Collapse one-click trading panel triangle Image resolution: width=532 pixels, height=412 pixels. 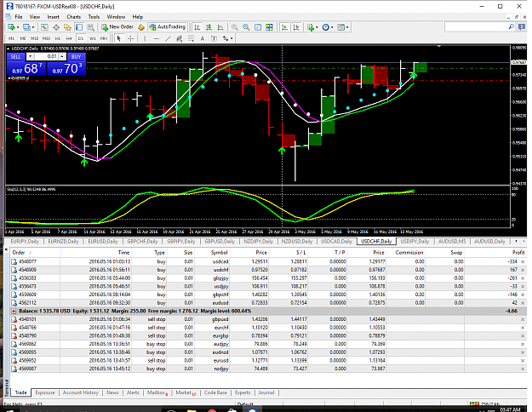(9, 49)
